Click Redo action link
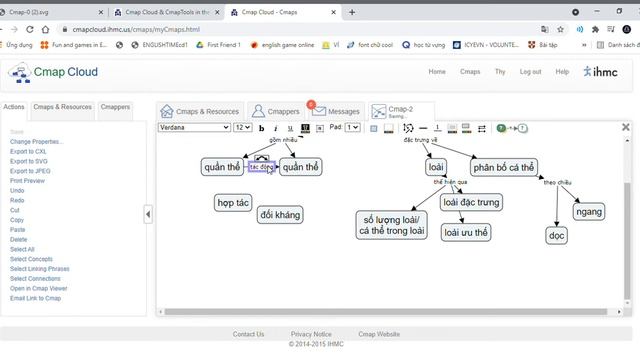 pos(17,200)
